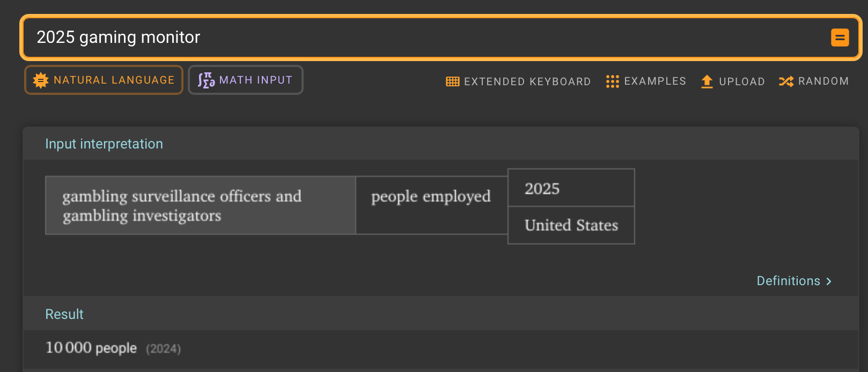This screenshot has width=868, height=372.
Task: Open the Extended Keyboard via keyboard icon
Action: click(452, 81)
